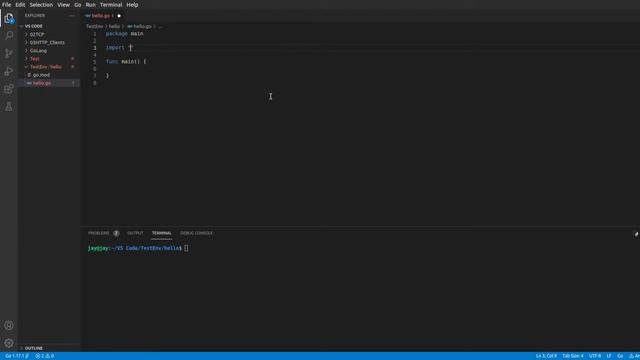This screenshot has height=360, width=640.
Task: Open the Go menu
Action: (78, 5)
